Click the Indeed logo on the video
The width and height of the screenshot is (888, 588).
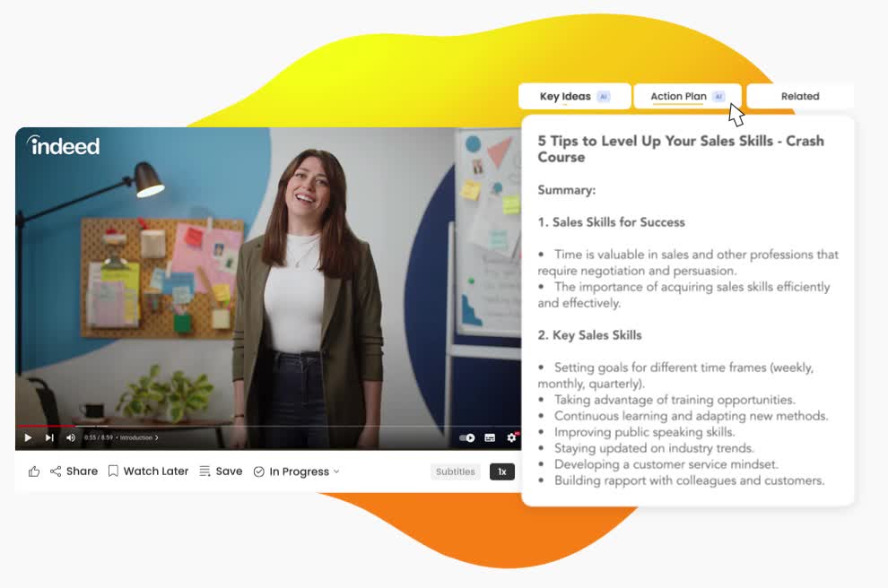click(x=64, y=146)
